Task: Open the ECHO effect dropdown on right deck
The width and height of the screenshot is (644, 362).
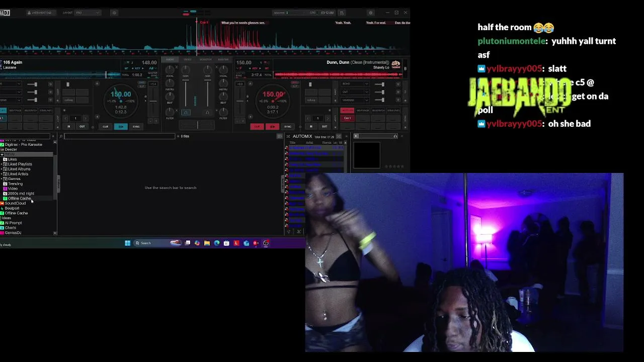Action: click(355, 84)
